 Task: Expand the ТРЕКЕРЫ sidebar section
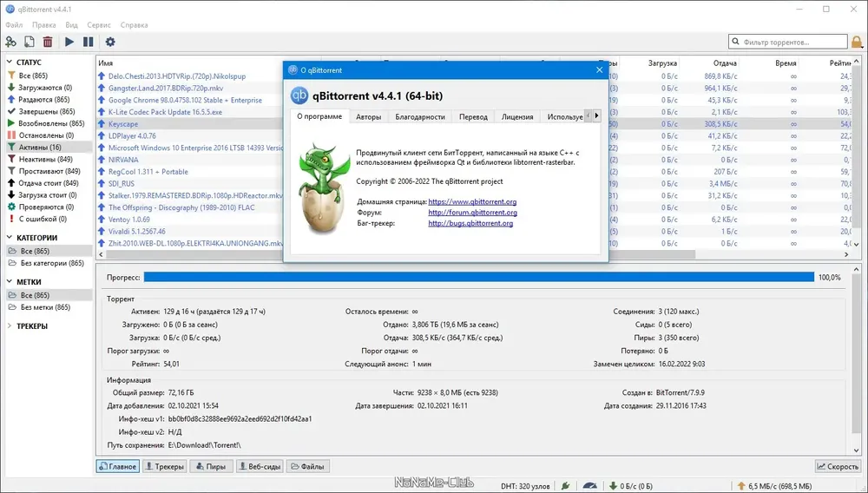click(x=10, y=325)
